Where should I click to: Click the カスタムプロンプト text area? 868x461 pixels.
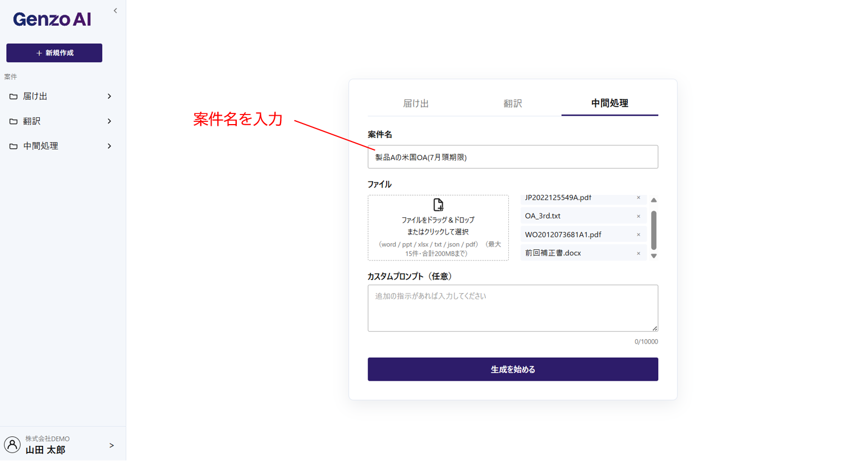[513, 308]
